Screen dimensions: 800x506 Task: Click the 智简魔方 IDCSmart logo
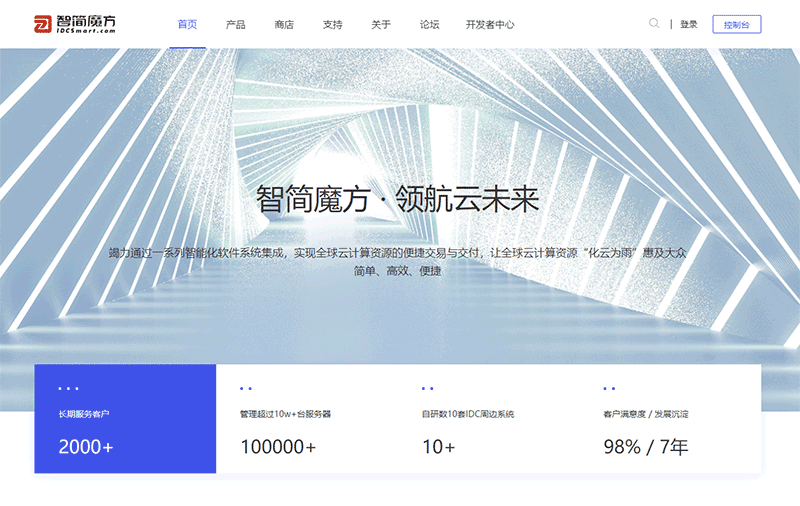(x=74, y=24)
